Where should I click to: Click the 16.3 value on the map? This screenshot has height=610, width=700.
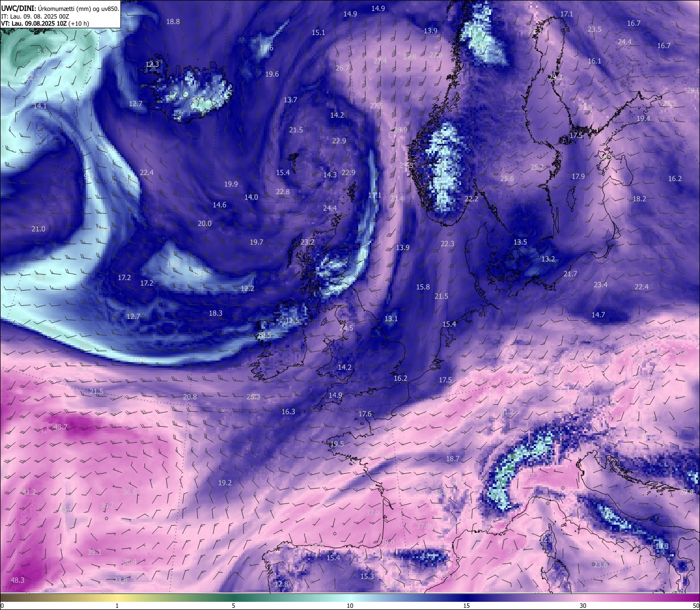point(288,411)
